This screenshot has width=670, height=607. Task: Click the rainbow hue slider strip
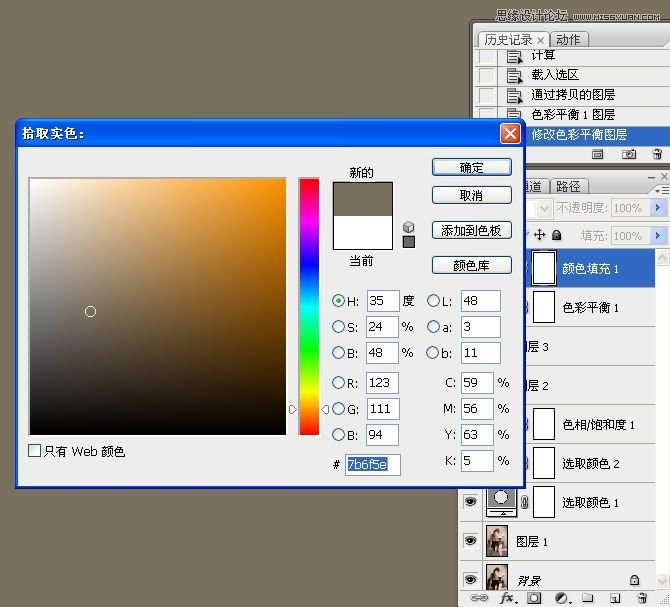(309, 307)
